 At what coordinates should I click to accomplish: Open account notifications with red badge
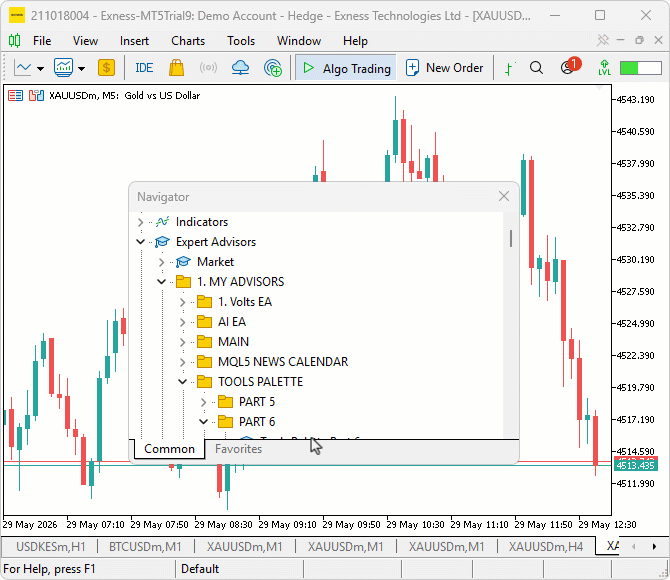[x=570, y=66]
